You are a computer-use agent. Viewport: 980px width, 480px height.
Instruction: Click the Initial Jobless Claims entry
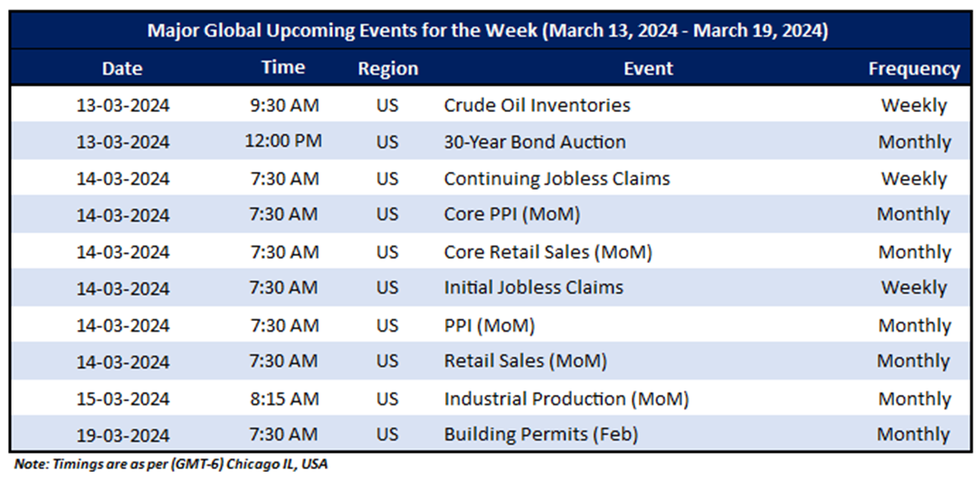533,288
